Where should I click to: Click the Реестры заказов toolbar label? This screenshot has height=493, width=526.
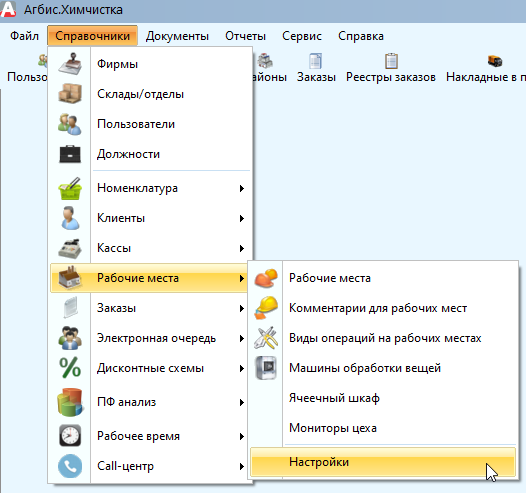(391, 77)
